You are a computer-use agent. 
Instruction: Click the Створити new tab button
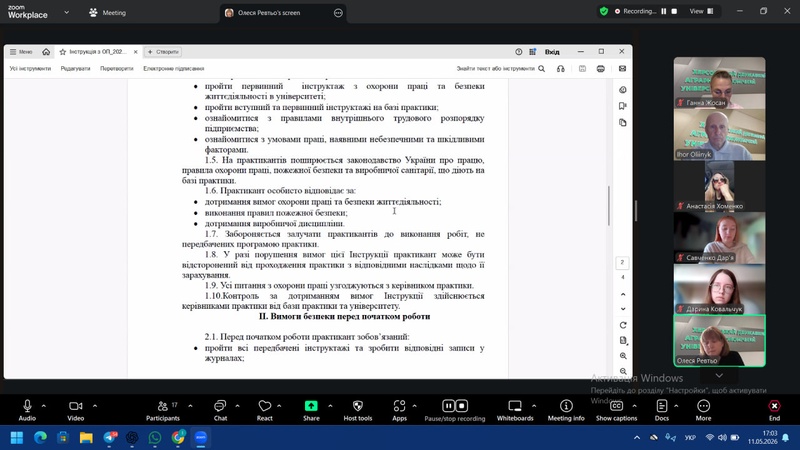coord(163,52)
